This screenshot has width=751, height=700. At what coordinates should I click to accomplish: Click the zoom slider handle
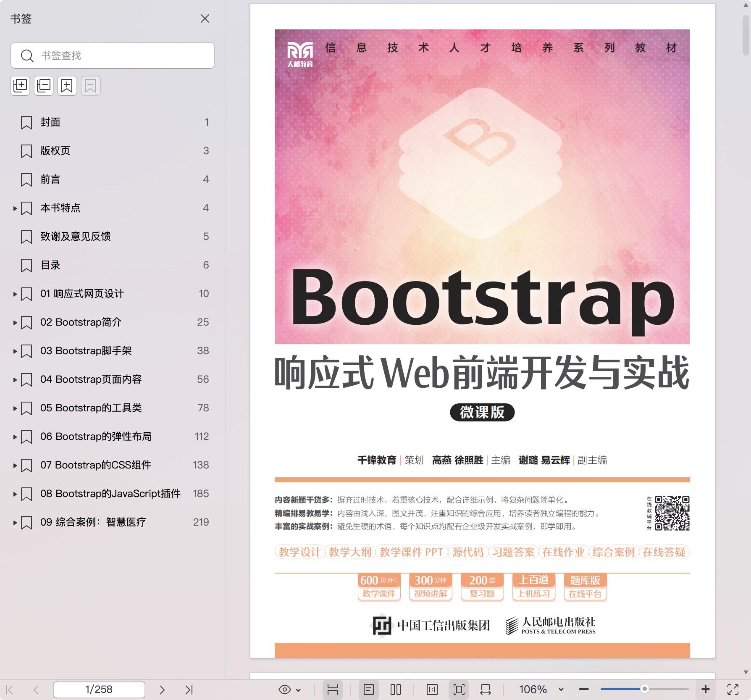pos(644,689)
